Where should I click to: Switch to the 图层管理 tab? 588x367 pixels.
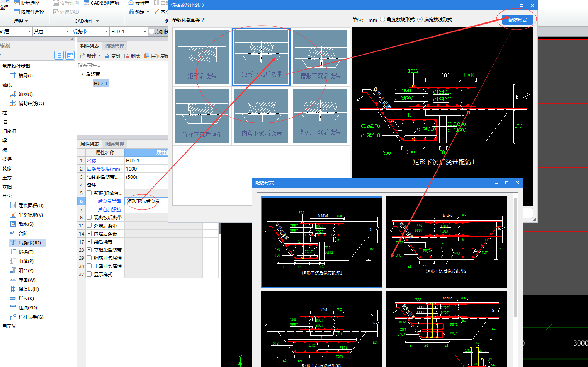[x=115, y=144]
